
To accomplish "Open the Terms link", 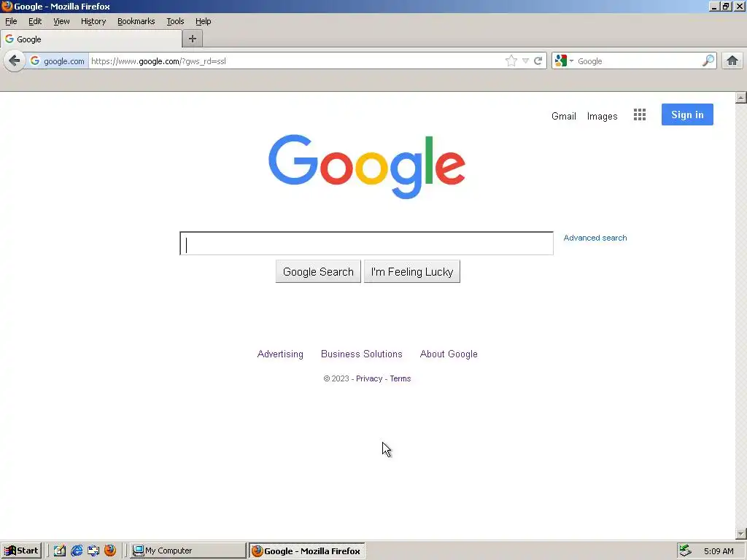I will click(x=400, y=378).
